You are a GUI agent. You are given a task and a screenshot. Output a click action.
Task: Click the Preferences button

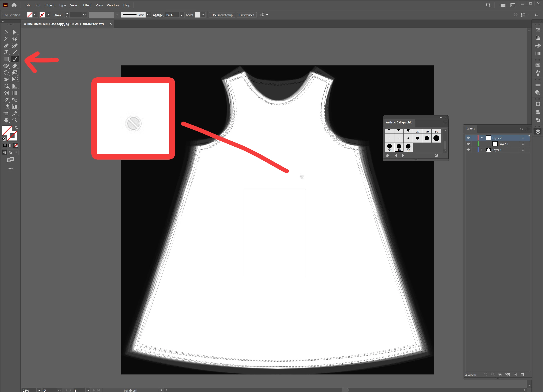[247, 15]
